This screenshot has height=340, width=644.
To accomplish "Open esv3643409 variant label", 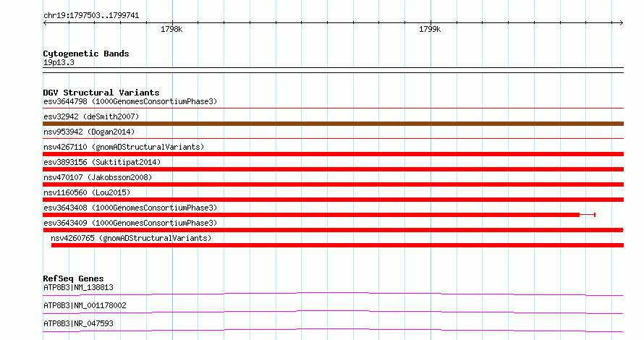I will click(x=130, y=223).
